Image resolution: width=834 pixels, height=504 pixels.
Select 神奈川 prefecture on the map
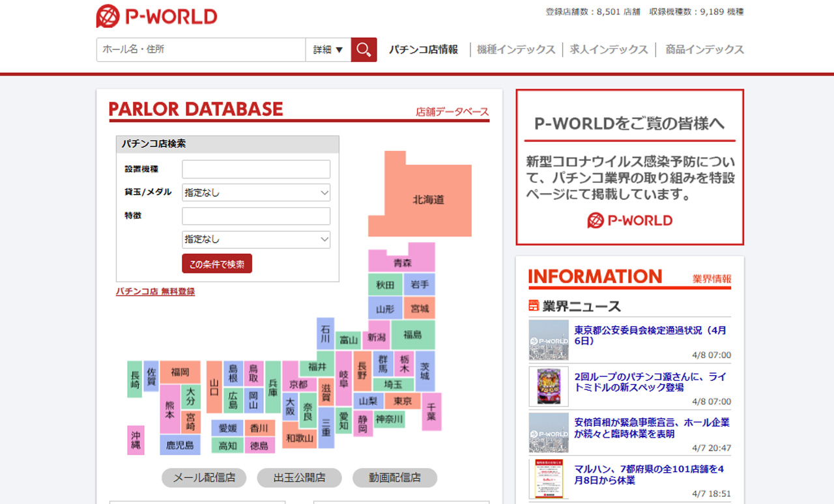coord(390,419)
